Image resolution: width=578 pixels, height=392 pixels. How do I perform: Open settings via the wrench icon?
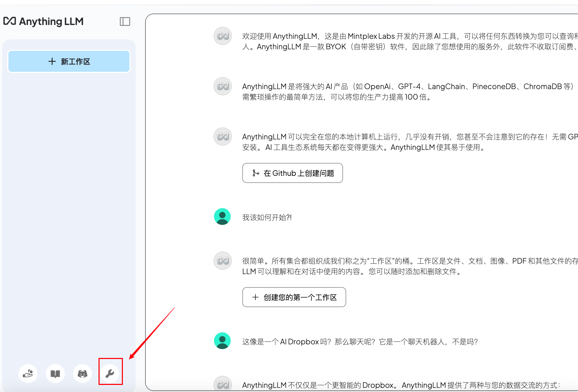(110, 373)
